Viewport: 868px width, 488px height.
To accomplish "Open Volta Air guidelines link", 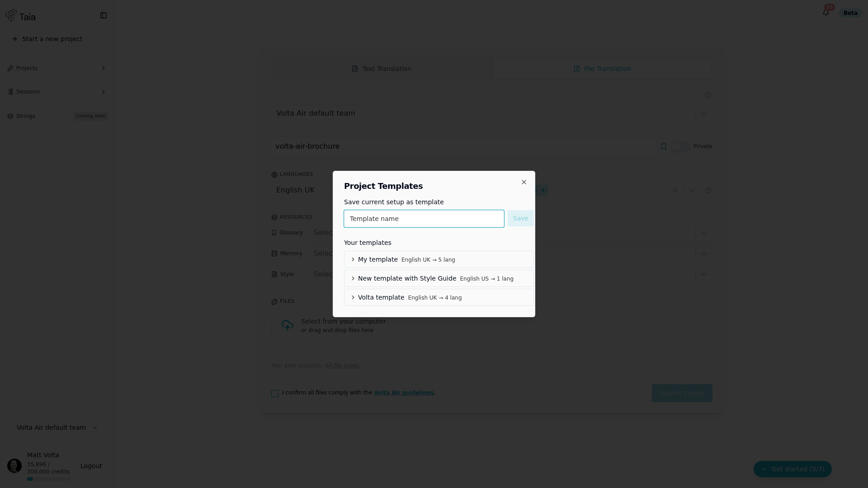I will [404, 393].
